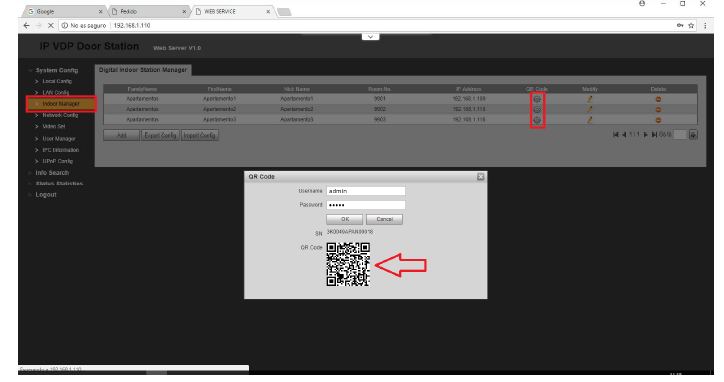
Task: Focus the Password field
Action: [x=366, y=205]
